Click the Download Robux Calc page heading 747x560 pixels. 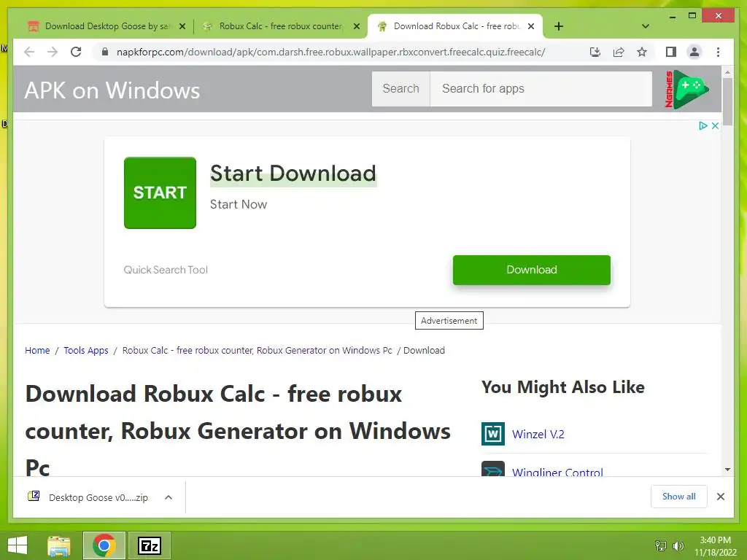(238, 431)
